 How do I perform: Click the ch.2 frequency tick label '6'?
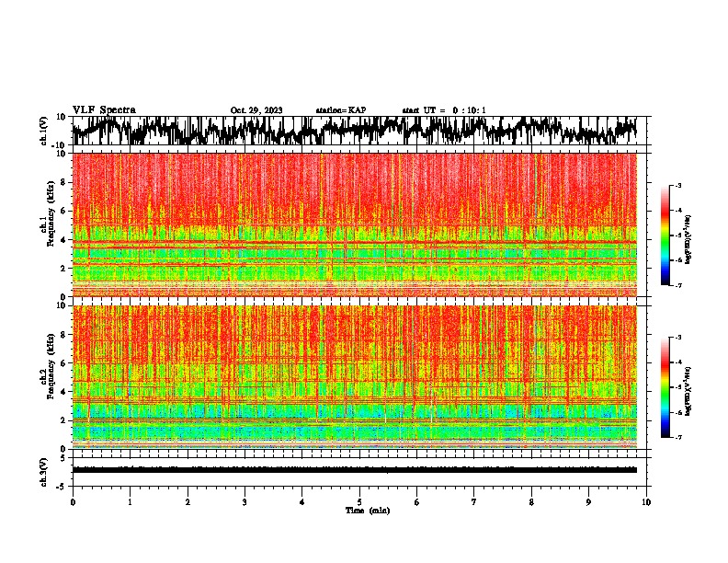[63, 362]
